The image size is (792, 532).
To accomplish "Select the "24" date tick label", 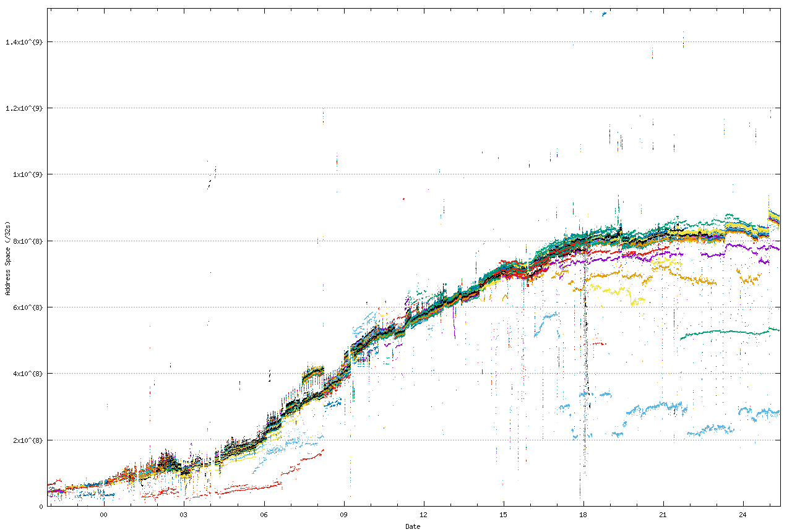I will (743, 515).
